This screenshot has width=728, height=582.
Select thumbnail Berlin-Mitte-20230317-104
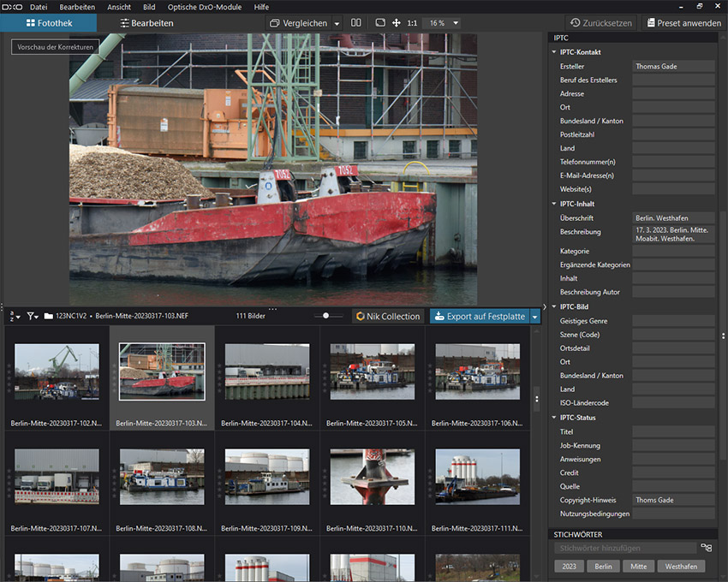tap(267, 371)
